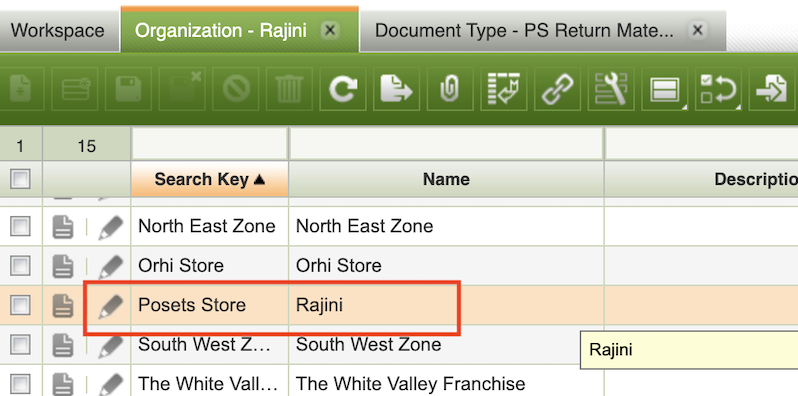The height and width of the screenshot is (396, 798).
Task: Open the checklist process dropdown button
Action: [718, 89]
